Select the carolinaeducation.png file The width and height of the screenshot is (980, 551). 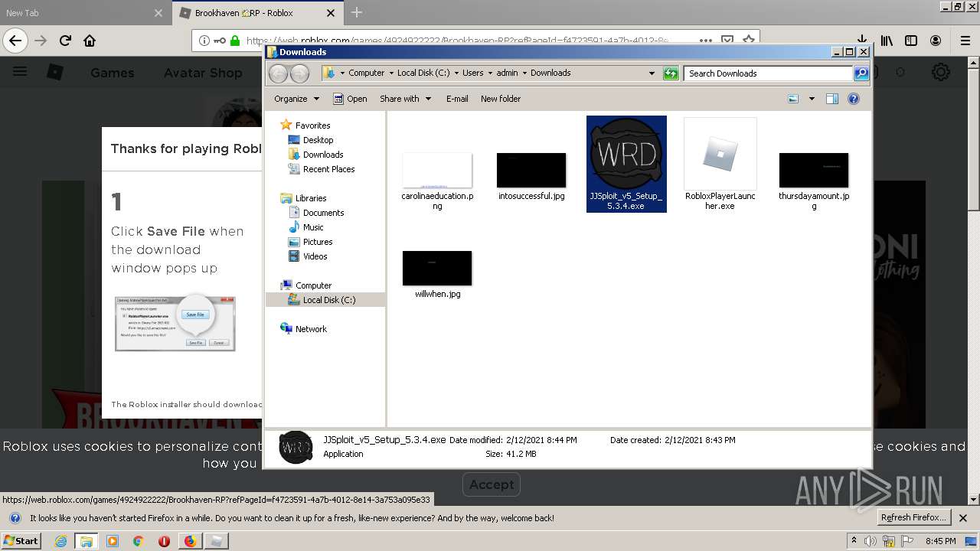[437, 181]
